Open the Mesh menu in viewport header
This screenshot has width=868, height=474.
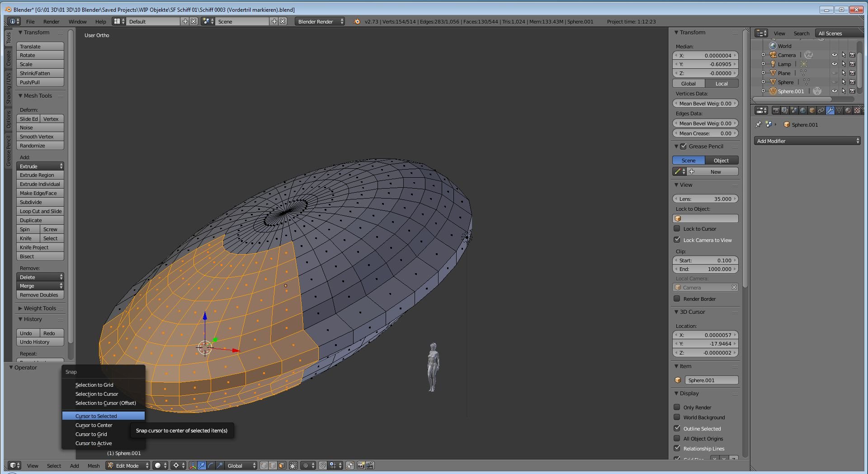coord(94,465)
